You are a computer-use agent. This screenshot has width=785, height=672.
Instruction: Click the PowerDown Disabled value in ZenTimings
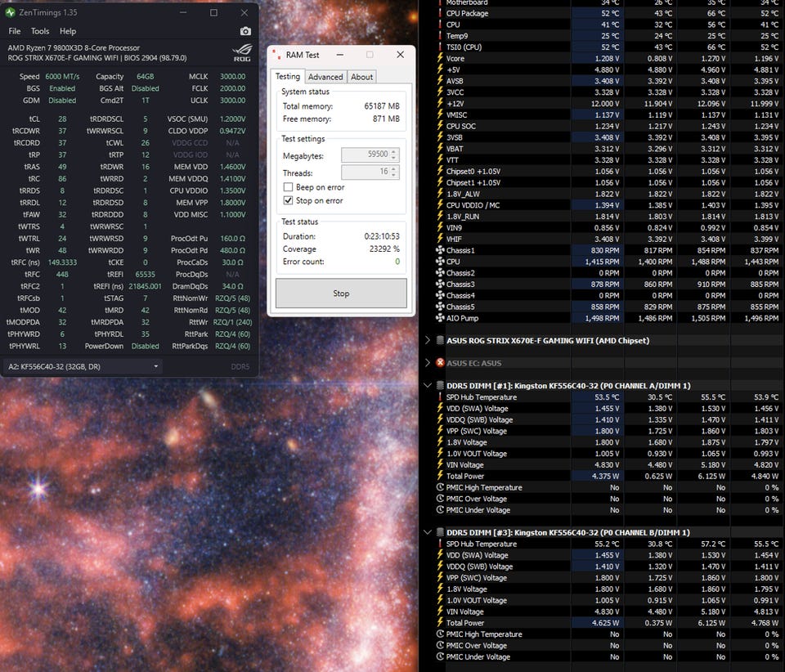pos(146,346)
